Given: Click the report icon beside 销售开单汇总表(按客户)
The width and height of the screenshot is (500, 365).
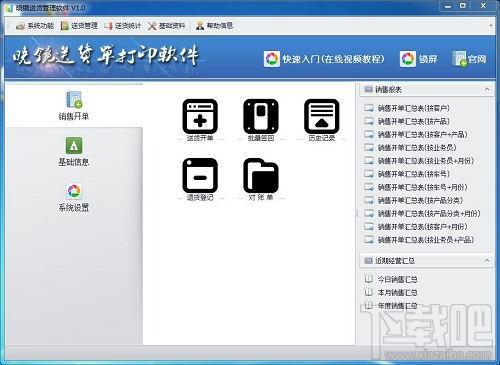Looking at the screenshot, I should 369,108.
